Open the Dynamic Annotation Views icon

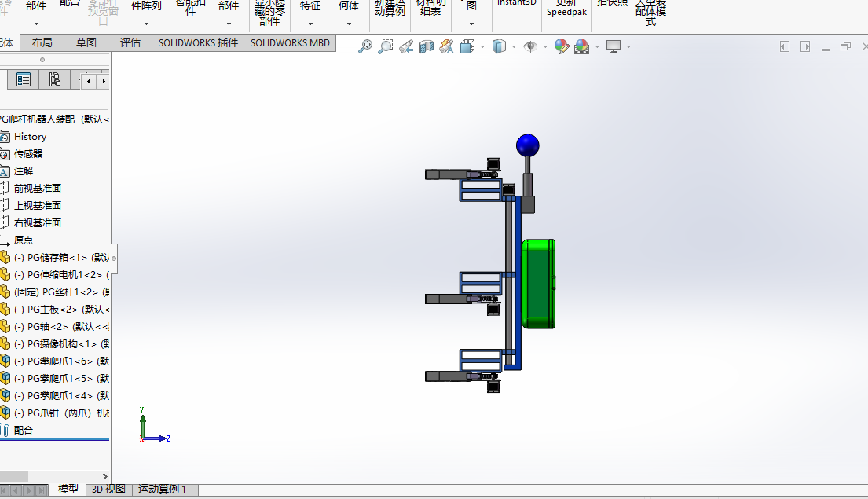(x=447, y=46)
